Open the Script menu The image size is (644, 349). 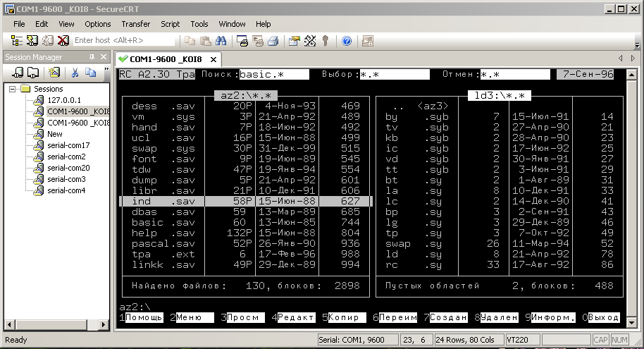170,24
